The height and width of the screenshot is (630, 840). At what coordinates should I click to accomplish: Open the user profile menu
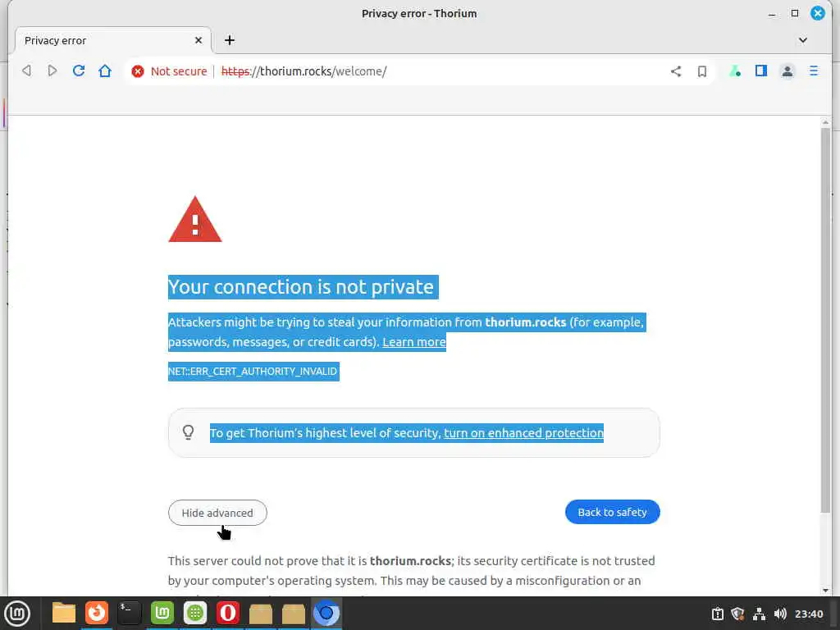click(x=787, y=71)
